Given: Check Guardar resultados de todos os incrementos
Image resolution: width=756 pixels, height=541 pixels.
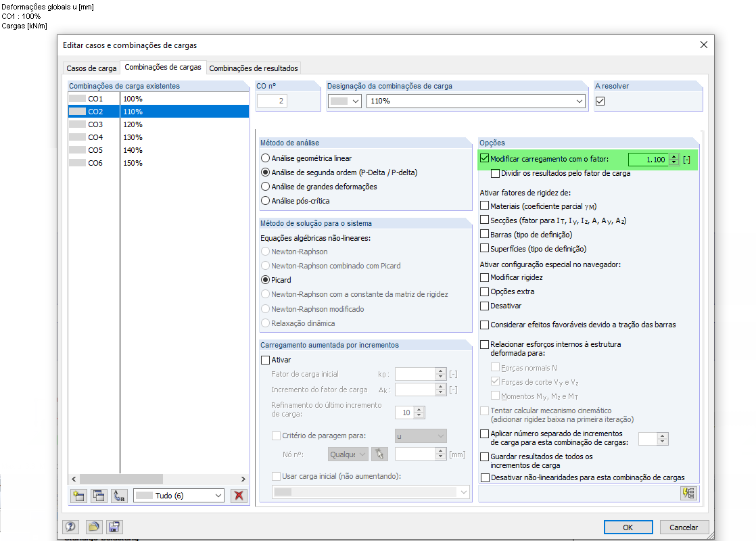Looking at the screenshot, I should tap(485, 456).
